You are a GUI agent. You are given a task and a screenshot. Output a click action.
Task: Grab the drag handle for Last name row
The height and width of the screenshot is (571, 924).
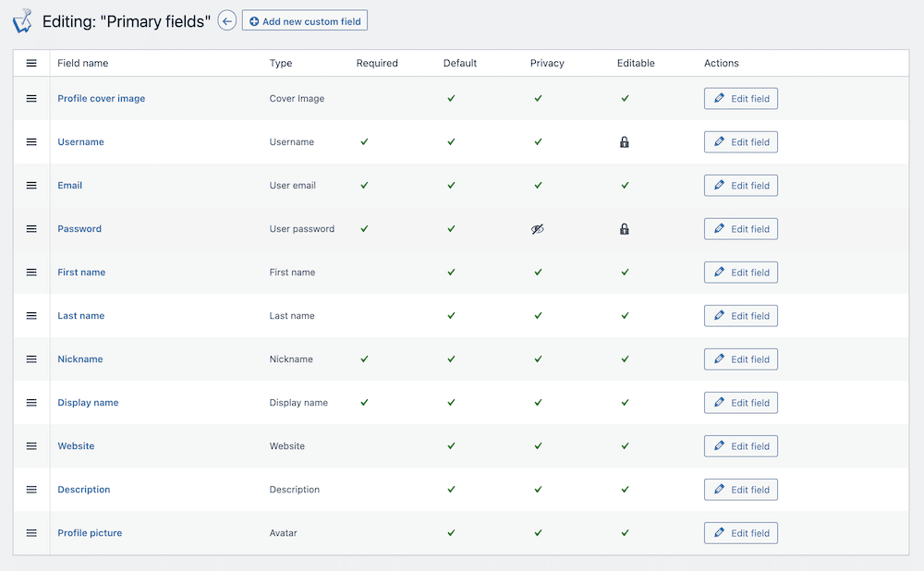click(x=31, y=316)
